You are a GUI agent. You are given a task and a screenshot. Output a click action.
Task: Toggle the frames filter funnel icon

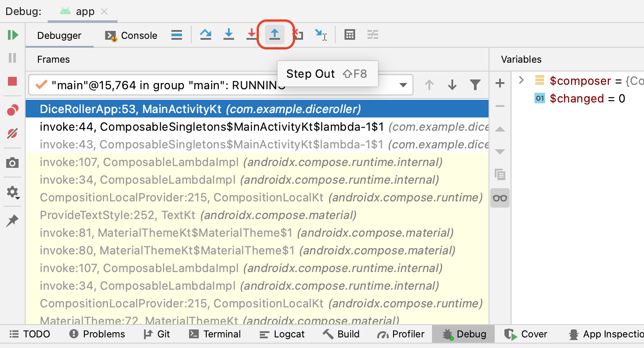475,85
